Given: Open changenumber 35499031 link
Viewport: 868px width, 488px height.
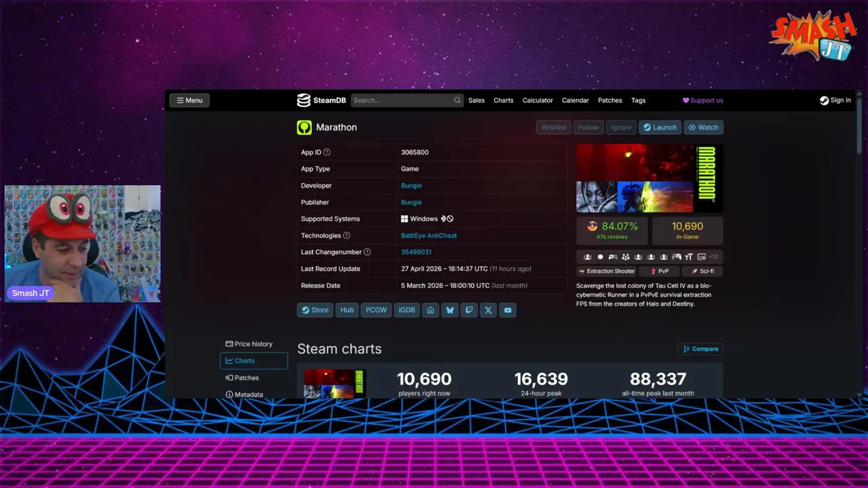Looking at the screenshot, I should click(x=416, y=252).
